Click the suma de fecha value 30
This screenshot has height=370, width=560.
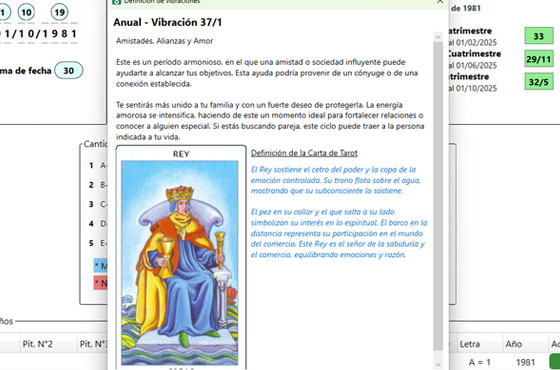click(x=69, y=71)
